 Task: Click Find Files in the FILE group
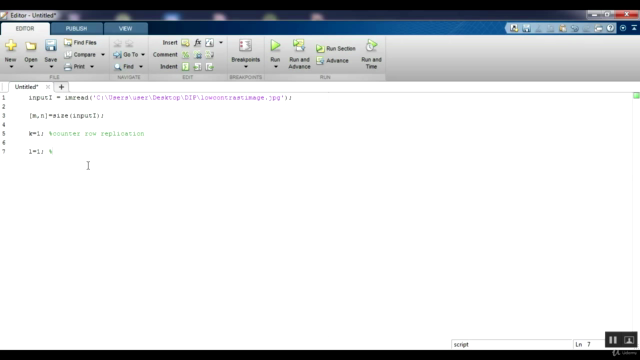80,42
